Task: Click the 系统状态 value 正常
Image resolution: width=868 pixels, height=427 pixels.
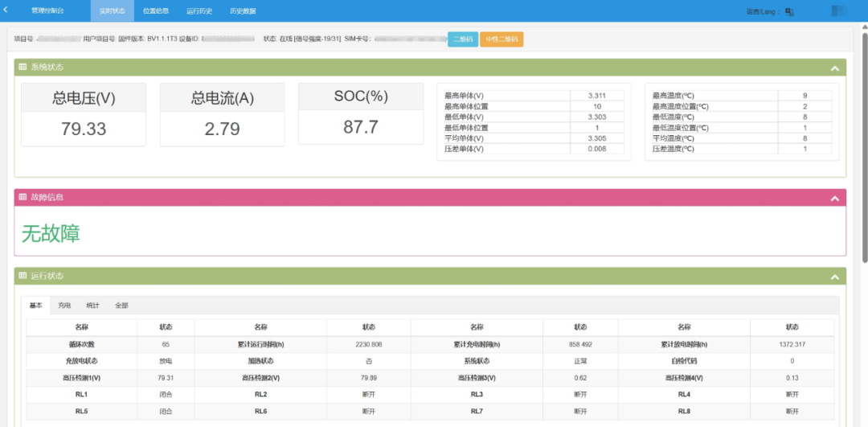Action: pos(580,361)
